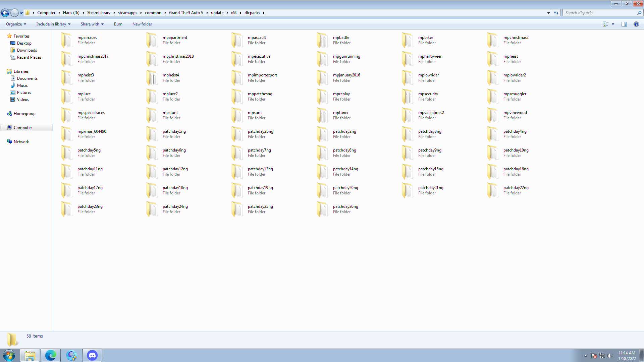Select the mpchristmas2 folder icon
Image resolution: width=644 pixels, height=362 pixels.
[x=493, y=40]
